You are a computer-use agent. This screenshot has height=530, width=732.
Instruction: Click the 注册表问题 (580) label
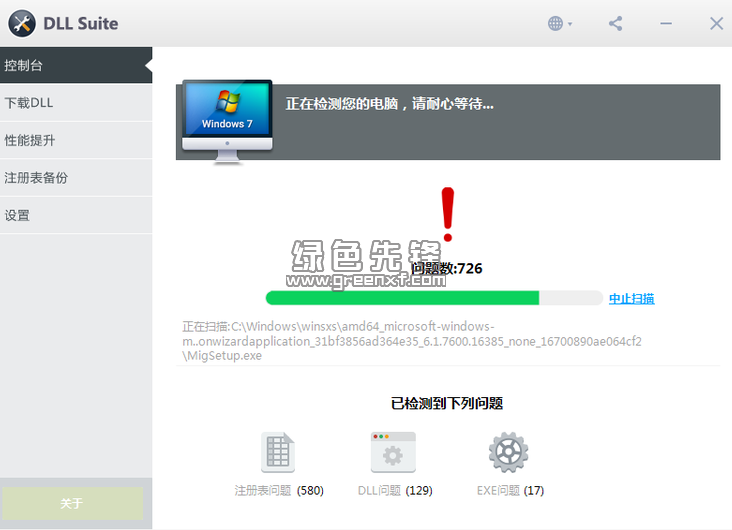(x=278, y=491)
